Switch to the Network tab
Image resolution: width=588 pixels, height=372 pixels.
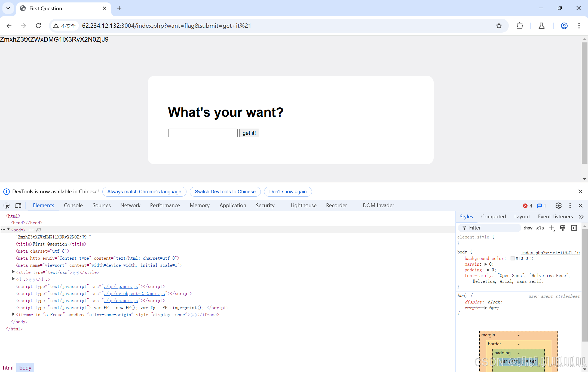click(130, 206)
